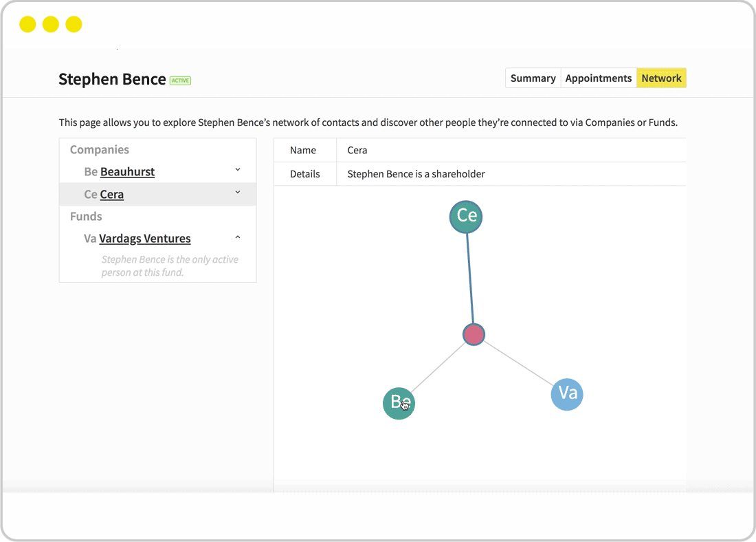Click the 'Companies' section heading
Screen dimensions: 756x542
coord(100,150)
